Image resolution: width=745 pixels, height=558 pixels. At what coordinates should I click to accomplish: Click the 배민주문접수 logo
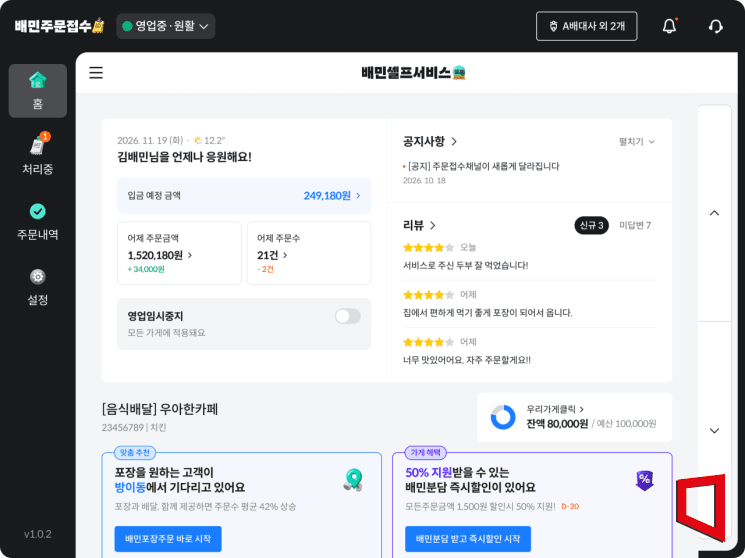(59, 25)
